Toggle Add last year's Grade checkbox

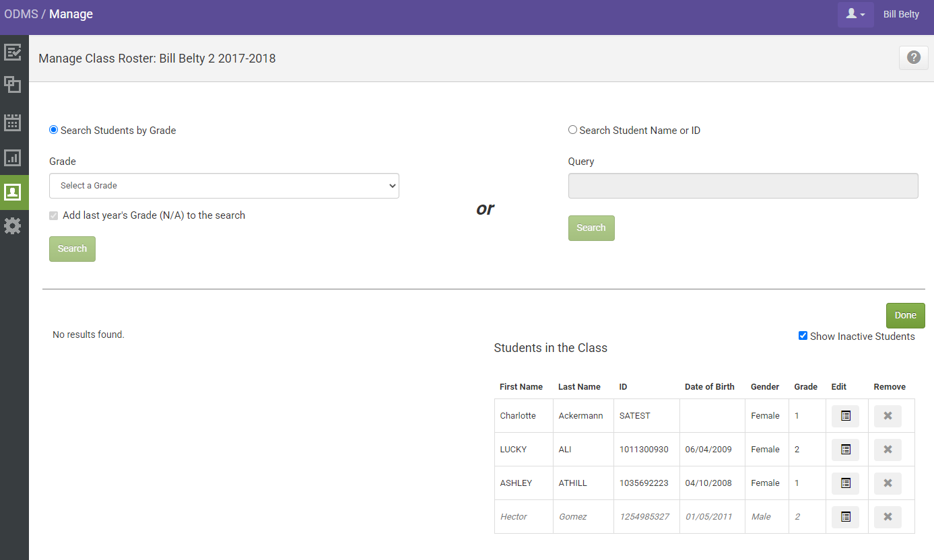(54, 216)
